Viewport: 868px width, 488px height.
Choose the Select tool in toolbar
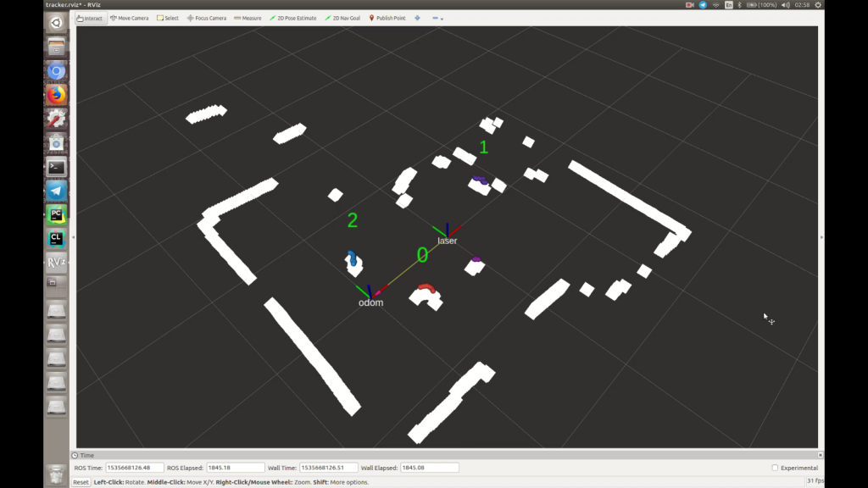(168, 18)
